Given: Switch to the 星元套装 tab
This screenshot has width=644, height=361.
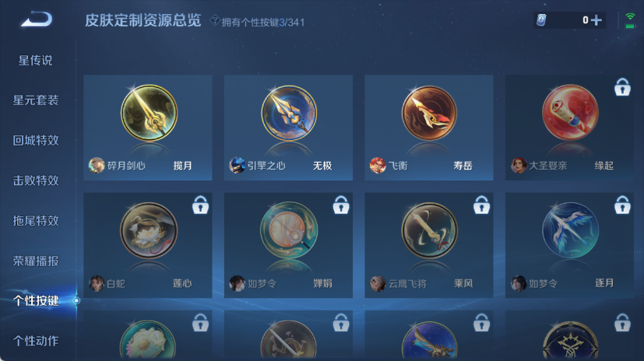Looking at the screenshot, I should pyautogui.click(x=36, y=100).
